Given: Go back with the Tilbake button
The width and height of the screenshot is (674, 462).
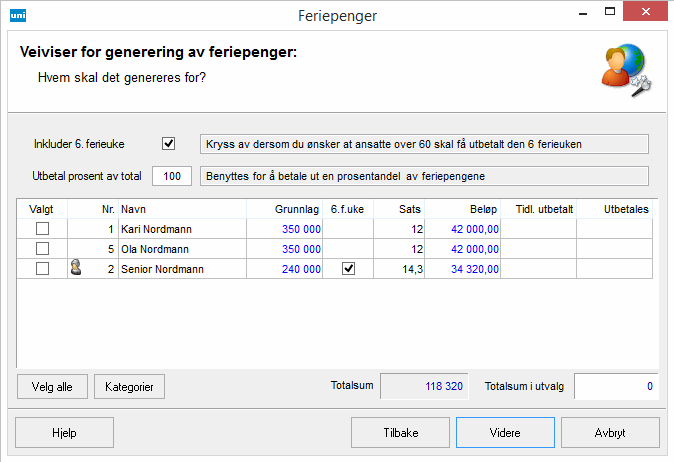Looking at the screenshot, I should click(400, 433).
